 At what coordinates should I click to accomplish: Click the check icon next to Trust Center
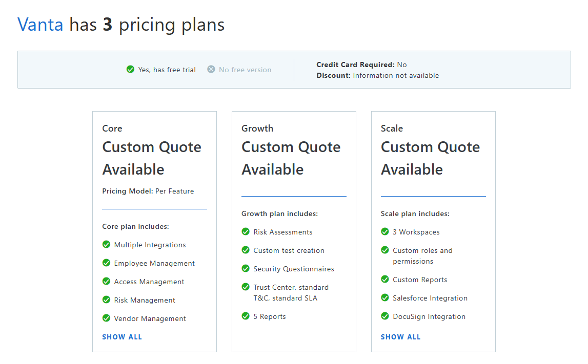(x=246, y=287)
